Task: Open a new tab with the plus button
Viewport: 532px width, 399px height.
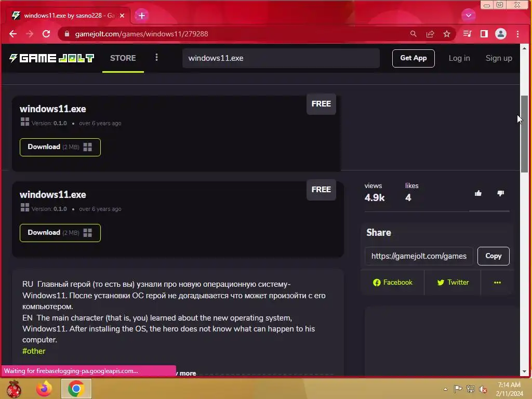Action: pos(141,16)
